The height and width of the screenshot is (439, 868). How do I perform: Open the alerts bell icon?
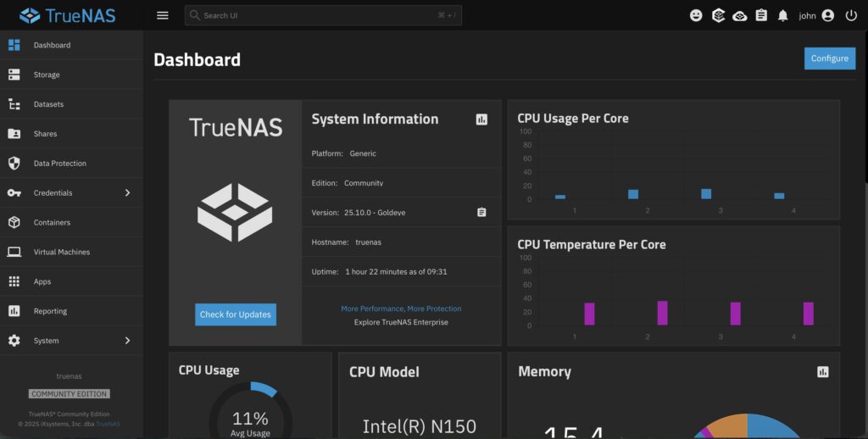(782, 15)
